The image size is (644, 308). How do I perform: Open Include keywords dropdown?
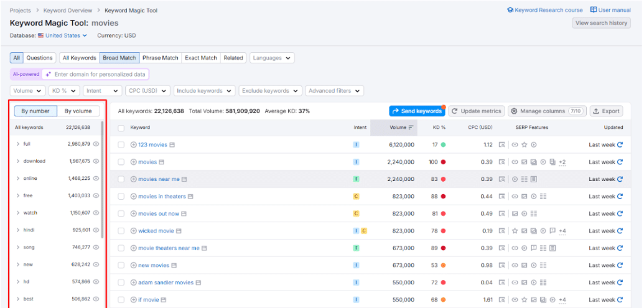[205, 91]
